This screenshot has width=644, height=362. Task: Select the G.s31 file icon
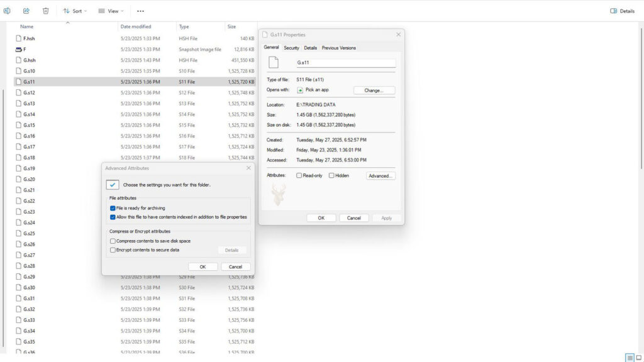18,299
